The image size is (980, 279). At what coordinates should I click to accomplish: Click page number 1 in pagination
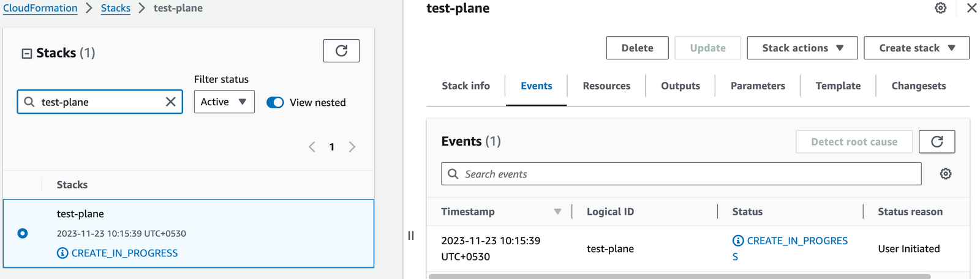[x=332, y=147]
